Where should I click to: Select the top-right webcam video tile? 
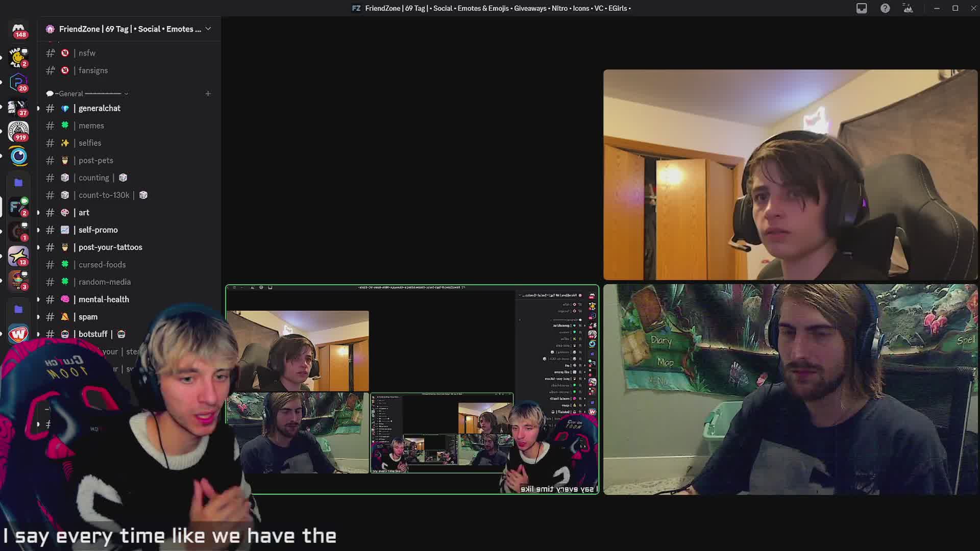(790, 175)
